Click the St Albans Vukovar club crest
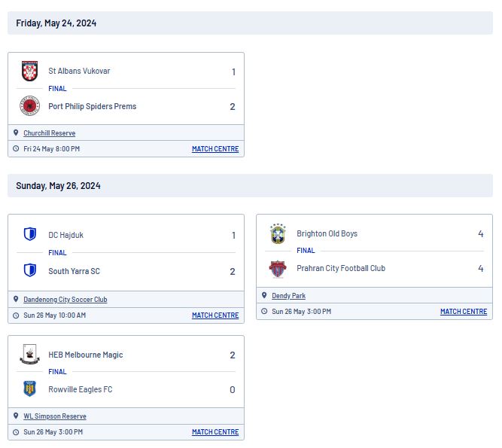Screen dimensions: 502x448 click(x=30, y=71)
